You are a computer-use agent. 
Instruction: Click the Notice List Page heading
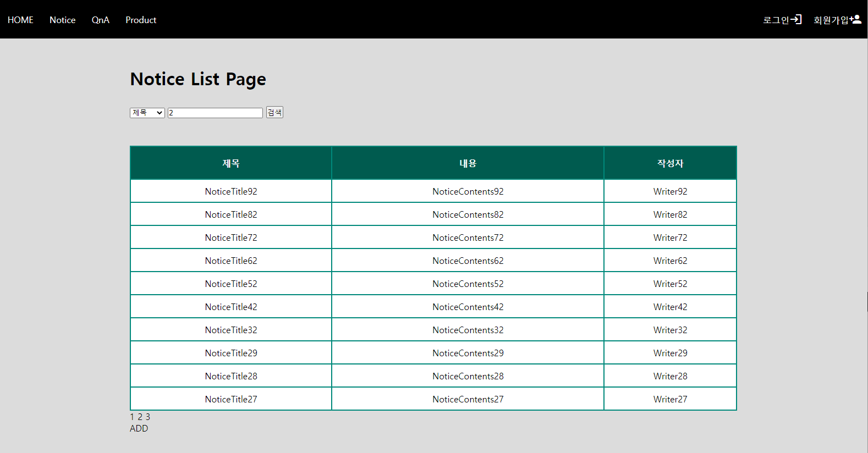click(x=198, y=79)
